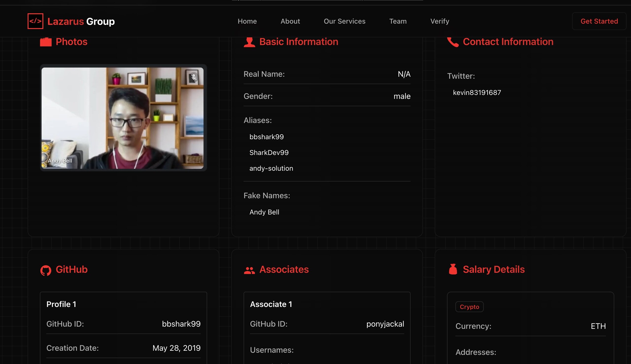Click the Basic Information person icon
Viewport: 631px width, 364px height.
pyautogui.click(x=249, y=42)
